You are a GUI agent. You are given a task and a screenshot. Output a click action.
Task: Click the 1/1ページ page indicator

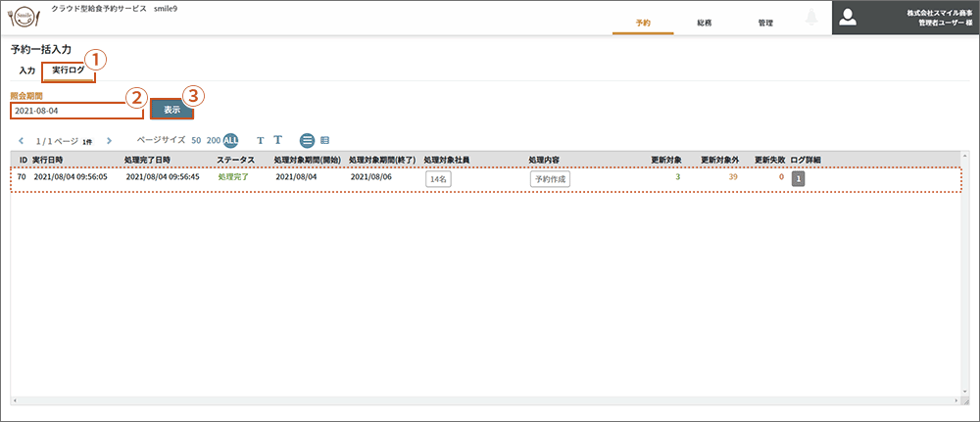click(57, 141)
